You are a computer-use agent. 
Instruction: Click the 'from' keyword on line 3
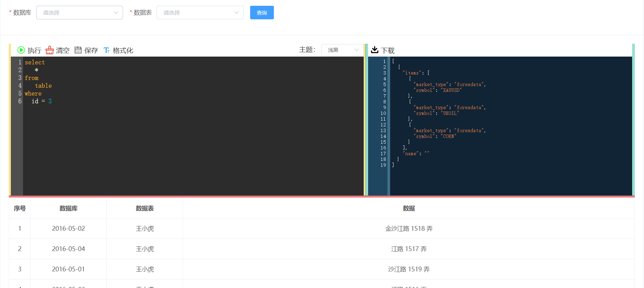(x=32, y=78)
